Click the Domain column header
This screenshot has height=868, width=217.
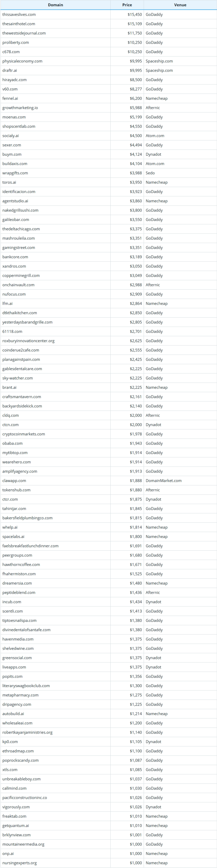tap(55, 5)
